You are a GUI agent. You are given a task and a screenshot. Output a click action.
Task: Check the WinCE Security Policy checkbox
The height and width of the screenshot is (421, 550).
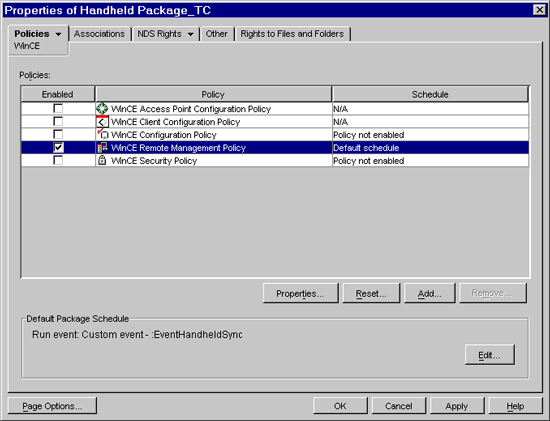click(58, 160)
